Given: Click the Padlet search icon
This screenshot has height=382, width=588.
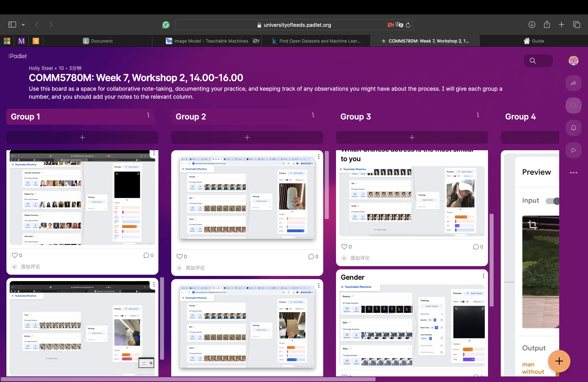Looking at the screenshot, I should coord(533,61).
